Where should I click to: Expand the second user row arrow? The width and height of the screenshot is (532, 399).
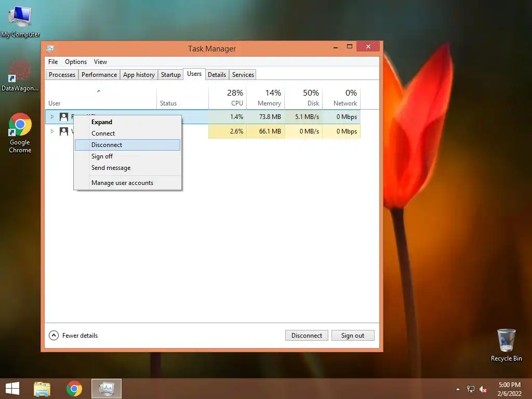pyautogui.click(x=52, y=131)
